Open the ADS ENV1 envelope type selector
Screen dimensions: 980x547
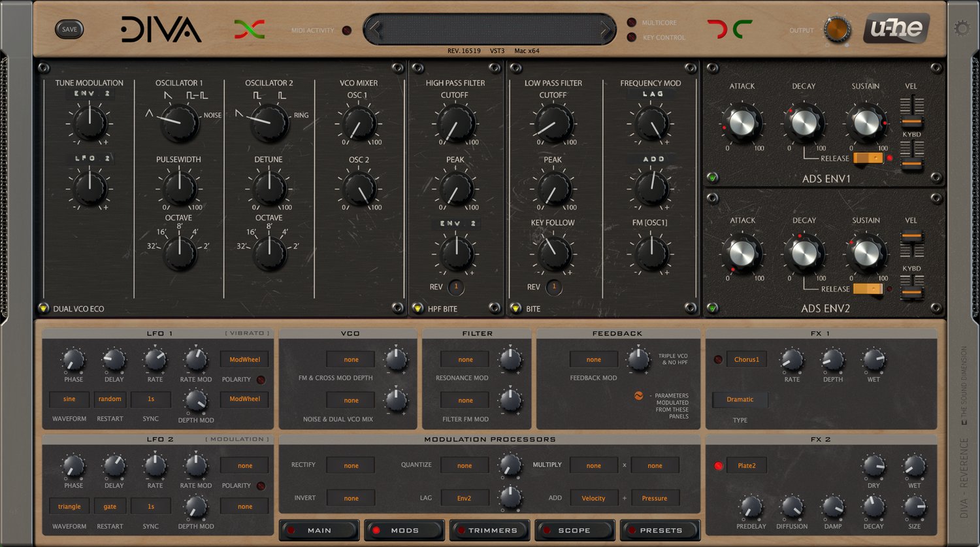click(713, 177)
